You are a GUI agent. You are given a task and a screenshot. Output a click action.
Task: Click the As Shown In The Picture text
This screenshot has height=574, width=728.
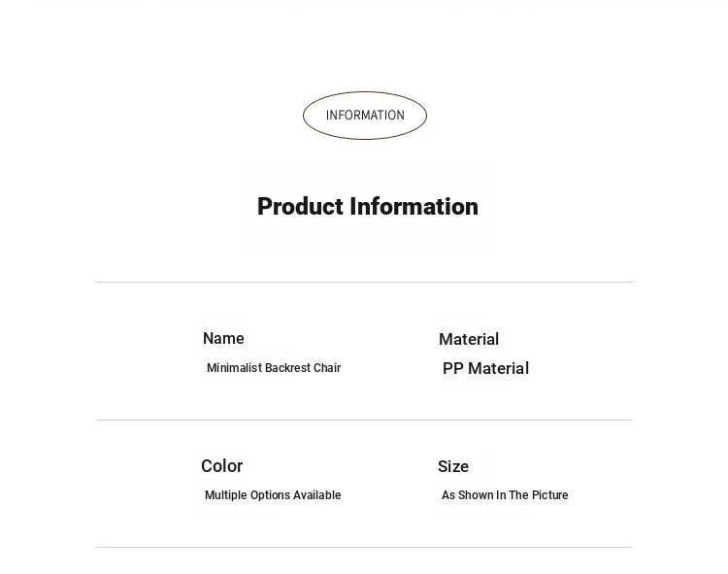[x=505, y=495]
